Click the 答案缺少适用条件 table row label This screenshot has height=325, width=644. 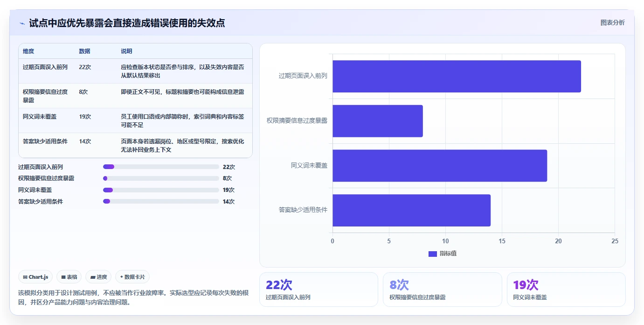(x=45, y=141)
